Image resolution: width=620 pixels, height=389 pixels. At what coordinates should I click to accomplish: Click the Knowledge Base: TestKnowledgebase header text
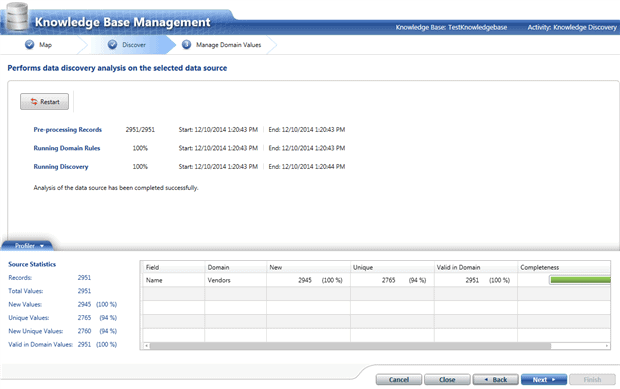pyautogui.click(x=451, y=27)
